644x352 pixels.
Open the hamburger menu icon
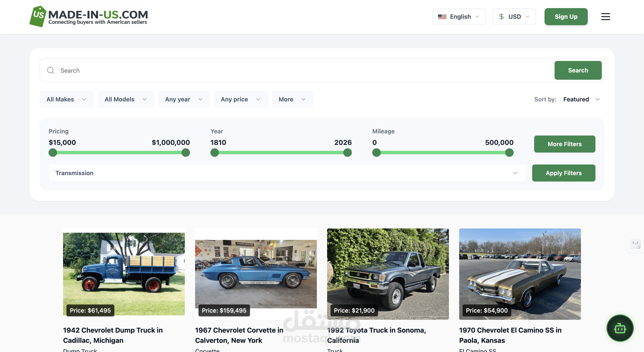tap(605, 16)
